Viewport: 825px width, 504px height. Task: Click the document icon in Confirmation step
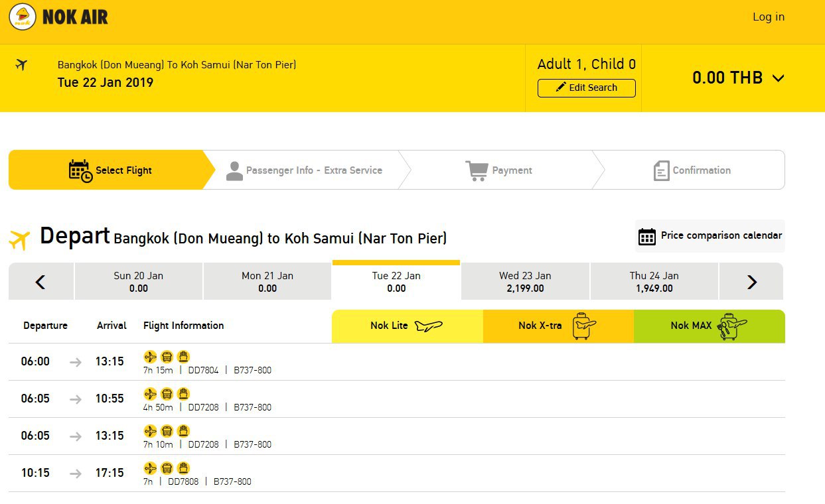pos(661,170)
